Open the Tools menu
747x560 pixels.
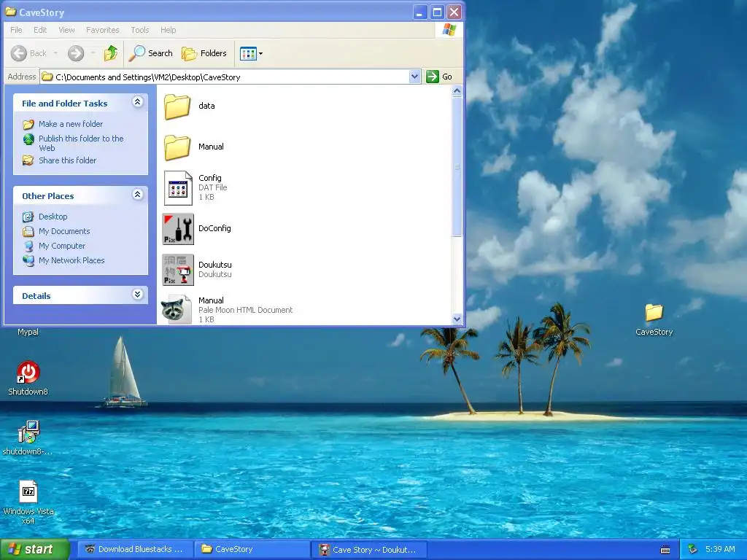[x=139, y=30]
